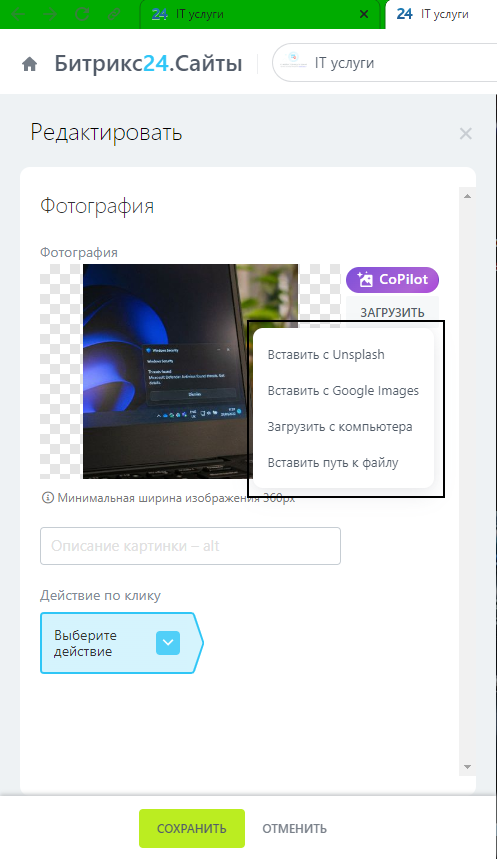
Task: Save changes with the СОХРАНИТЬ button
Action: (192, 828)
